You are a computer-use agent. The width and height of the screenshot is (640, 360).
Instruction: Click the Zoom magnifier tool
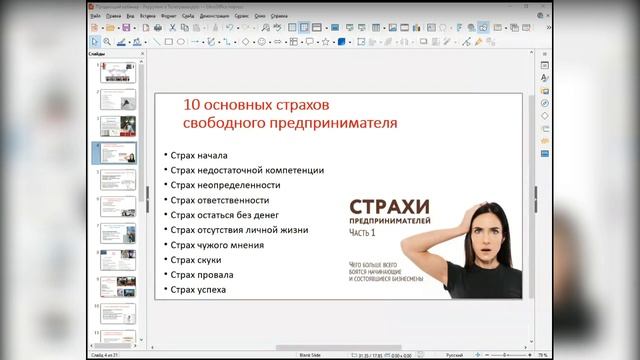pyautogui.click(x=107, y=42)
